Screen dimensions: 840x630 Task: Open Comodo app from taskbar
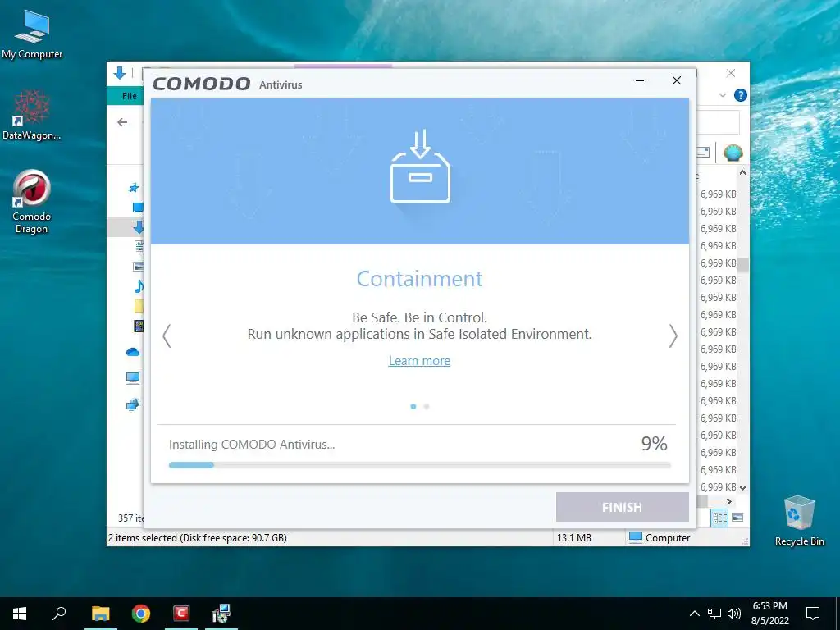(x=181, y=614)
